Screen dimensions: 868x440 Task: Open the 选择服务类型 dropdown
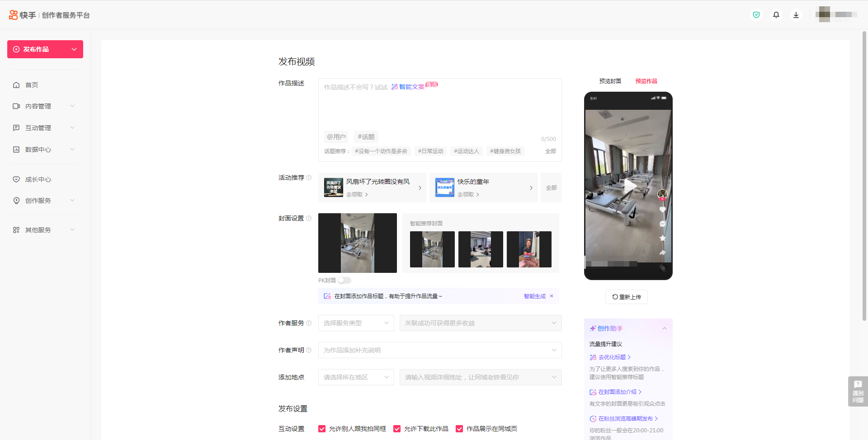pyautogui.click(x=356, y=323)
